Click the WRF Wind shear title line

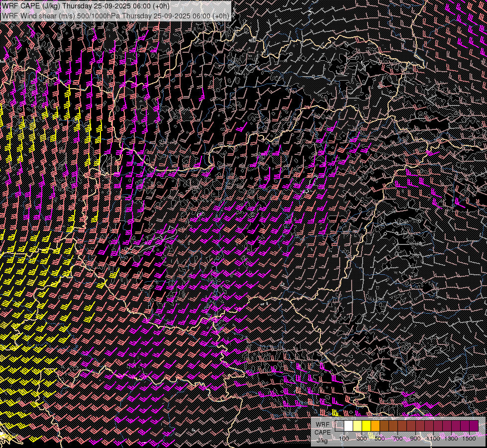[x=115, y=15]
